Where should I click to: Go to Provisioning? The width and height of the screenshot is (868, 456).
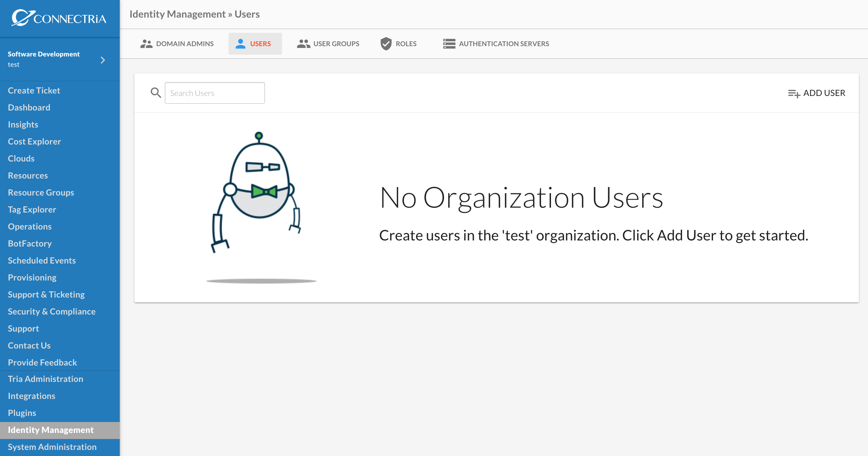[32, 277]
